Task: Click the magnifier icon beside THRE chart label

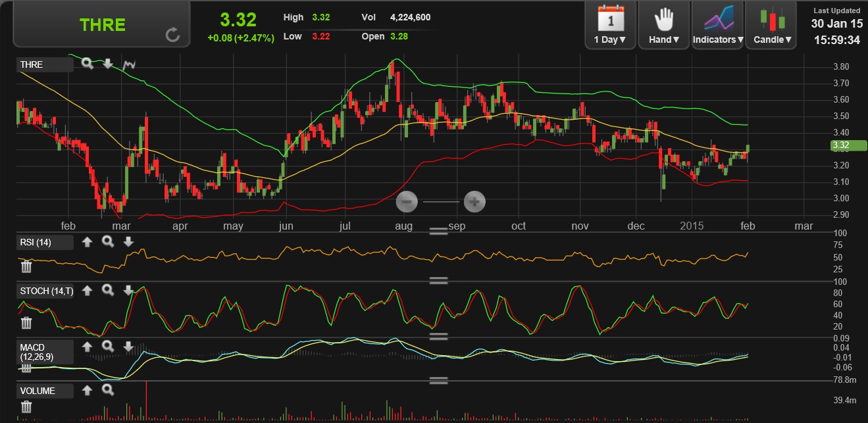Action: (88, 64)
